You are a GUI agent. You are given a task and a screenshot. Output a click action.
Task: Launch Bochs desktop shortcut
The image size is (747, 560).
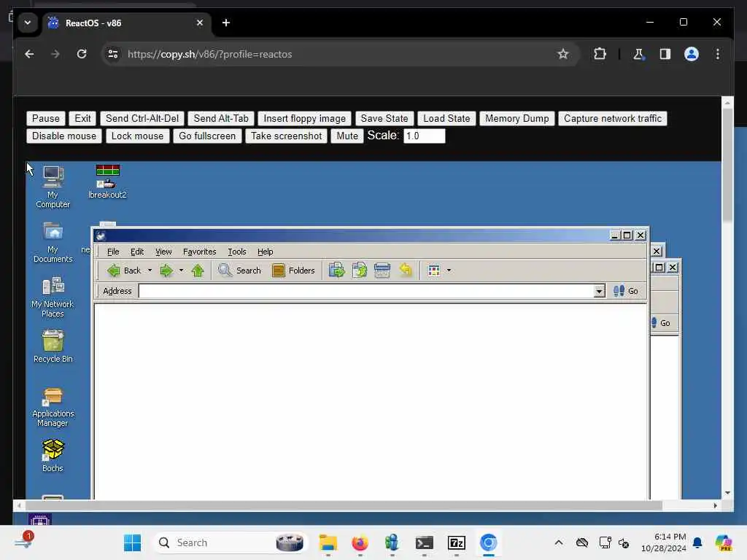[53, 455]
